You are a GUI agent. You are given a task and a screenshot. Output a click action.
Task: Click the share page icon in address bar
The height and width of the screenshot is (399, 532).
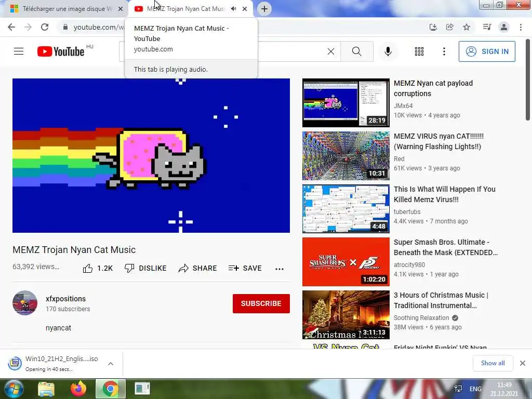click(x=449, y=27)
